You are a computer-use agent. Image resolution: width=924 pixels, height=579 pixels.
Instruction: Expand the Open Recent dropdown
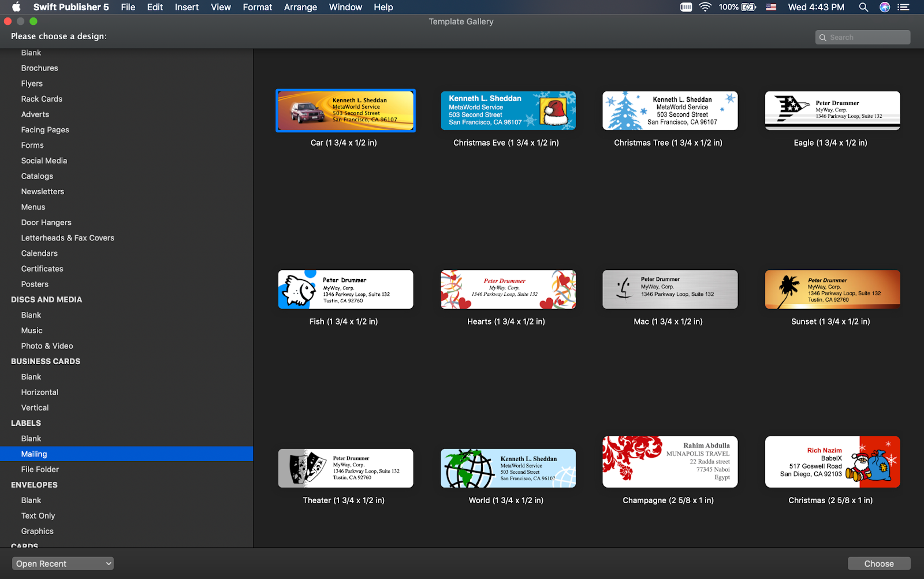pyautogui.click(x=63, y=563)
